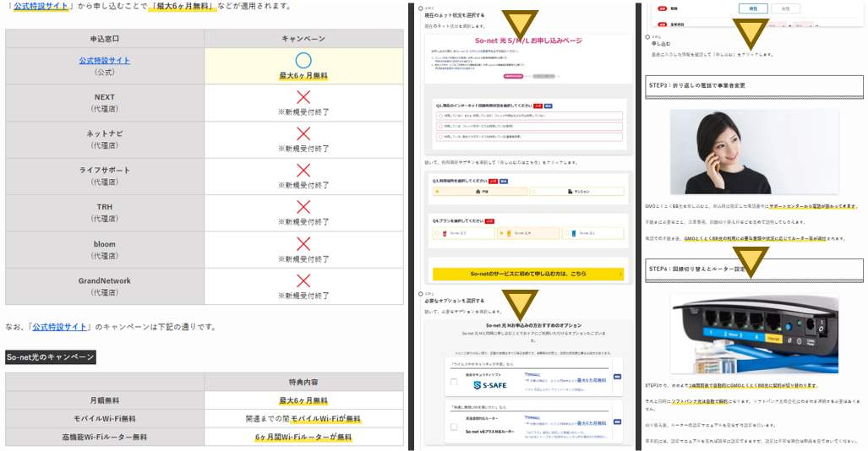
Task: Click the red X in the TRH row
Action: [x=303, y=207]
